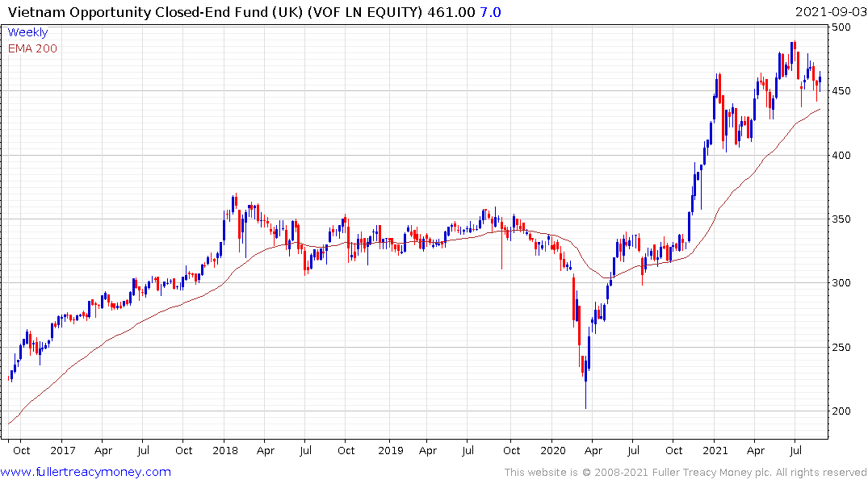Open the www.fullertreacymoney.com link
Screen dimensions: 868x484
click(86, 472)
